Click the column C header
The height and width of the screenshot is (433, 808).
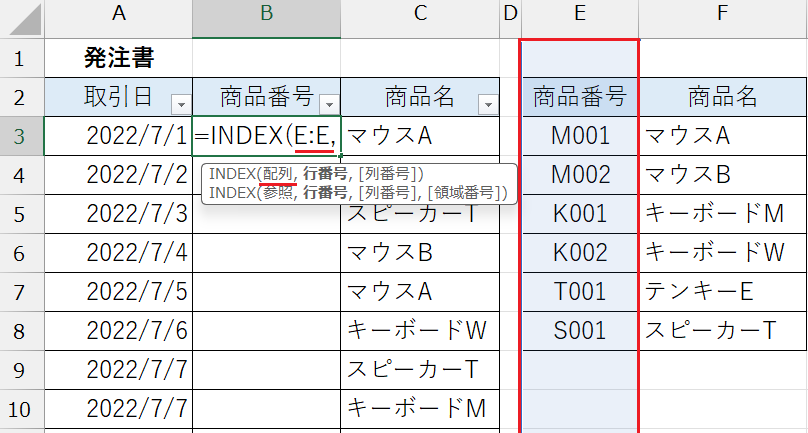point(419,13)
